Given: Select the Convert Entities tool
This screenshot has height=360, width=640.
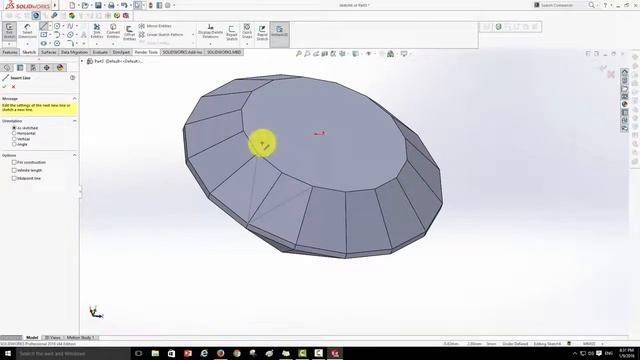Looking at the screenshot, I should point(113,31).
